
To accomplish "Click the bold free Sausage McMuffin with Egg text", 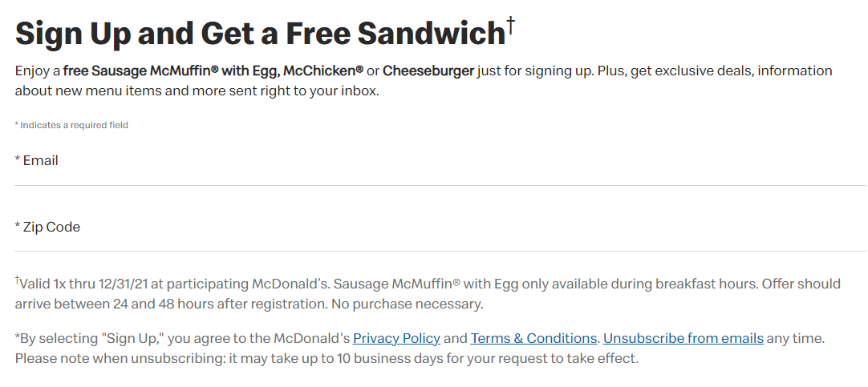I will tap(171, 71).
